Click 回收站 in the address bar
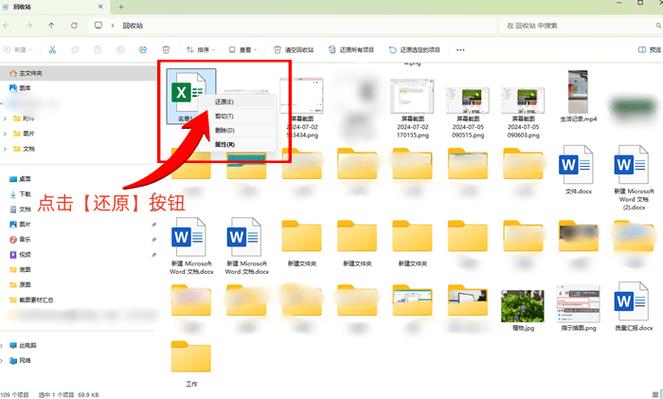This screenshot has height=399, width=663. 133,26
